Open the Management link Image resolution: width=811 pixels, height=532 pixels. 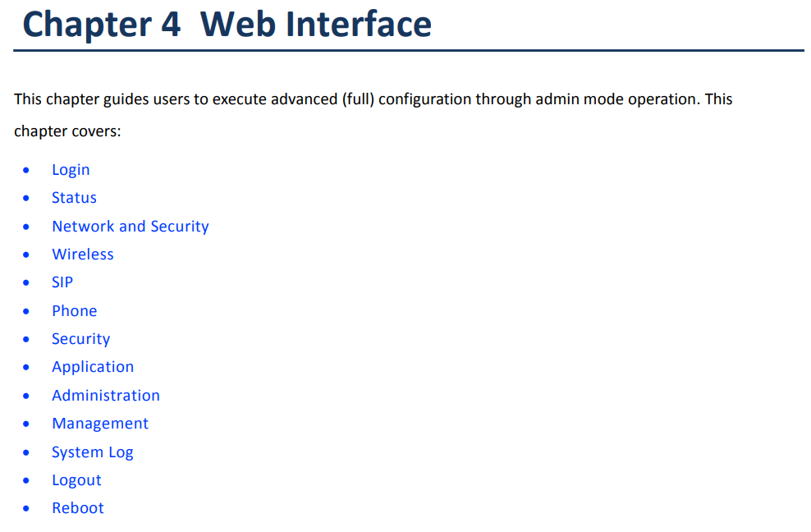(x=100, y=424)
